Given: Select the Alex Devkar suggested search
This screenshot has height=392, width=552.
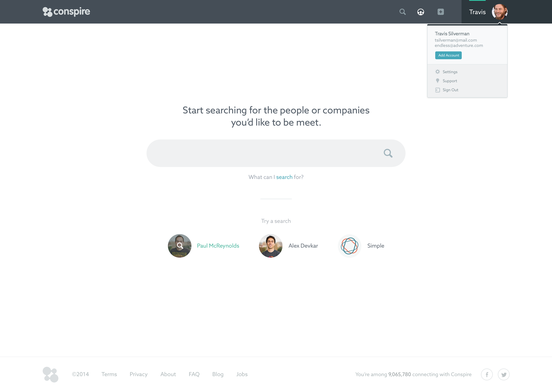Looking at the screenshot, I should pos(303,245).
